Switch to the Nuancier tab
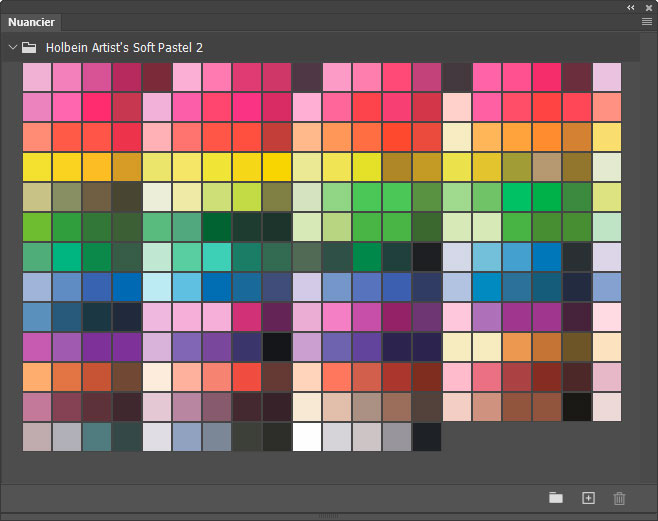The height and width of the screenshot is (521, 658). pos(32,22)
